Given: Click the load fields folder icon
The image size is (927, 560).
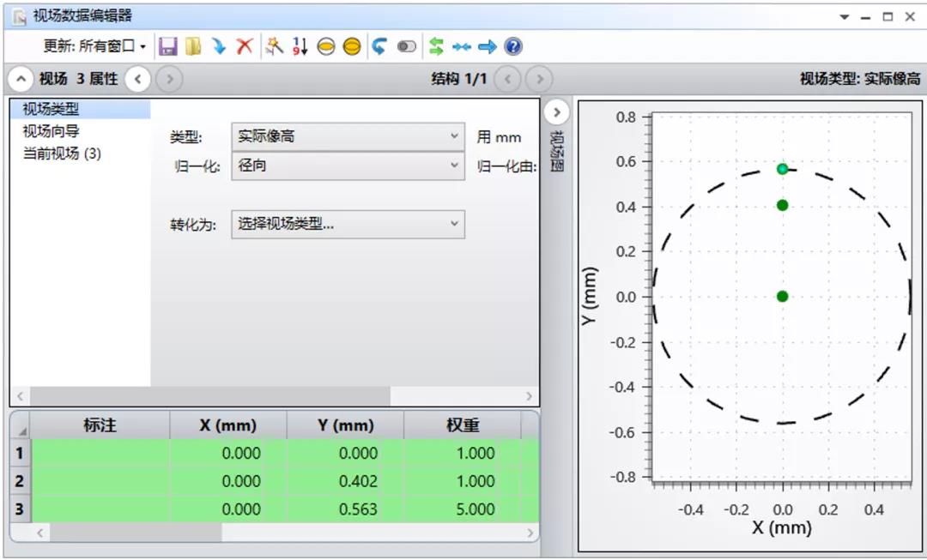Looking at the screenshot, I should pyautogui.click(x=193, y=46).
